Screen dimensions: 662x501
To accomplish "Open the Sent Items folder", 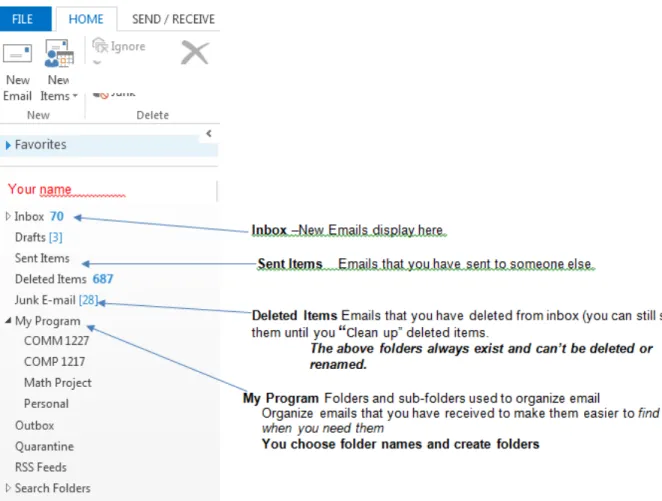I will tap(42, 258).
